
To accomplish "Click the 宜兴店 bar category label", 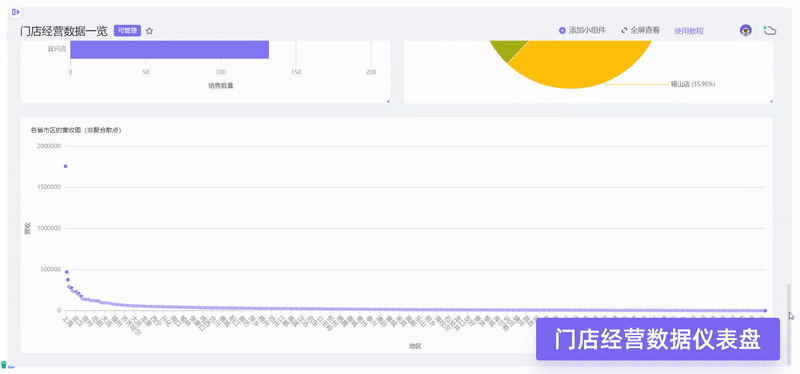I will pos(57,49).
